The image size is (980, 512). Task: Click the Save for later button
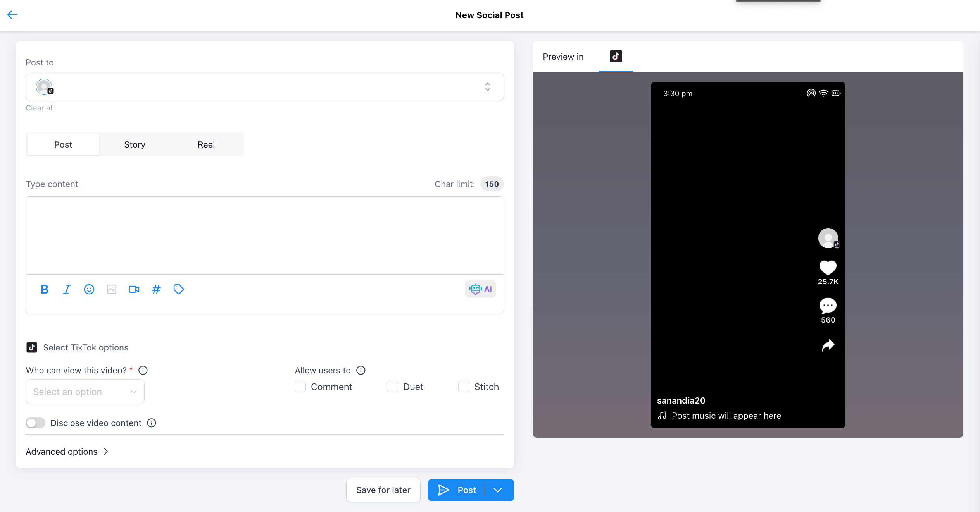coord(383,490)
